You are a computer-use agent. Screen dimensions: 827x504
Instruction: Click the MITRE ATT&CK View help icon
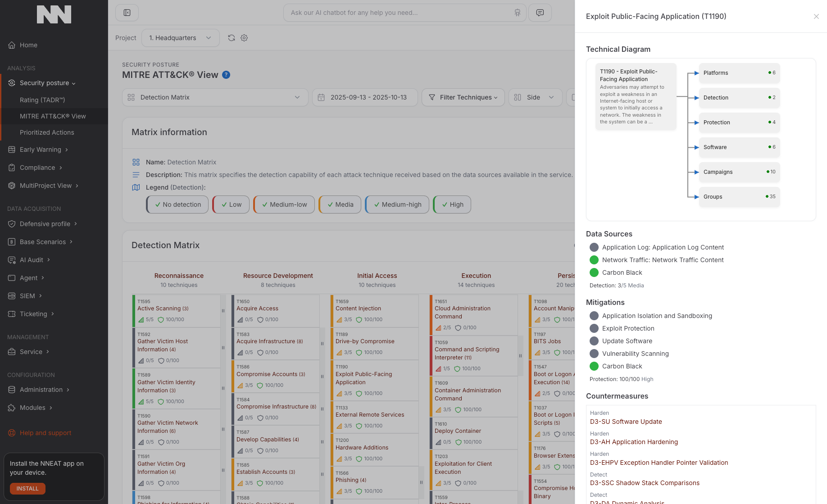pyautogui.click(x=226, y=75)
